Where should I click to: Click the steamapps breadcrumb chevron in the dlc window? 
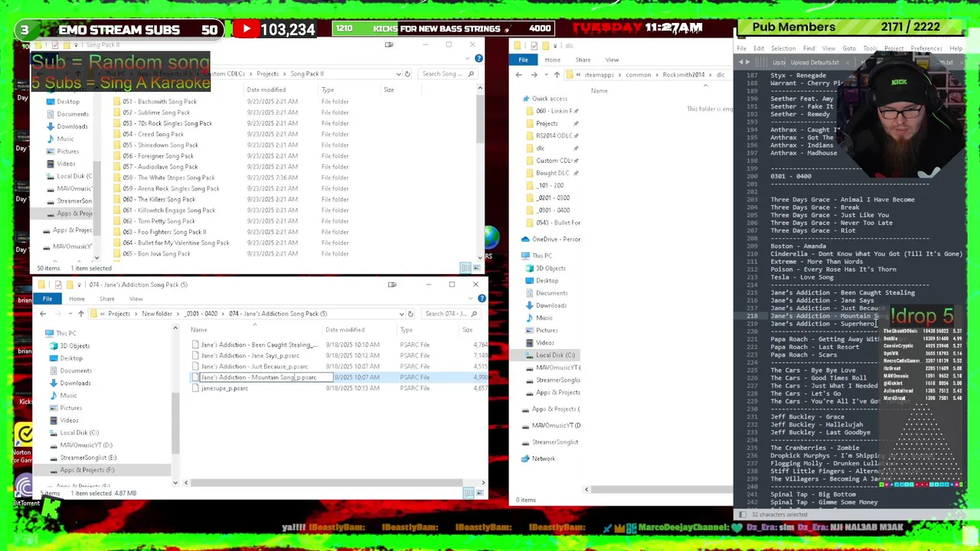tap(620, 75)
